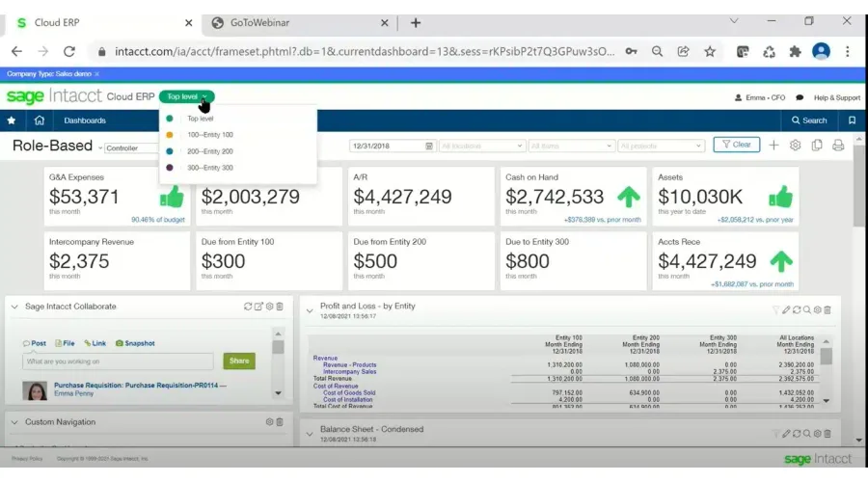Open Custom Navigation settings gear
Image resolution: width=868 pixels, height=482 pixels.
point(269,421)
